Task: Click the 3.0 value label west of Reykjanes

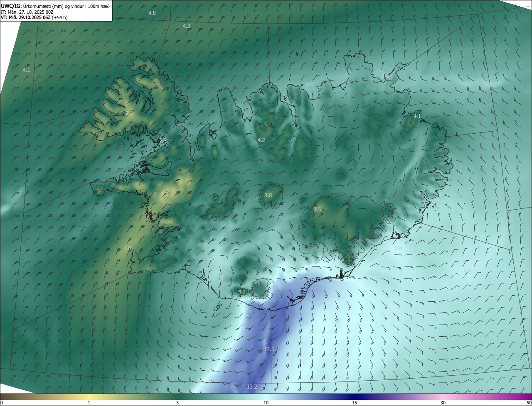Action: click(128, 248)
